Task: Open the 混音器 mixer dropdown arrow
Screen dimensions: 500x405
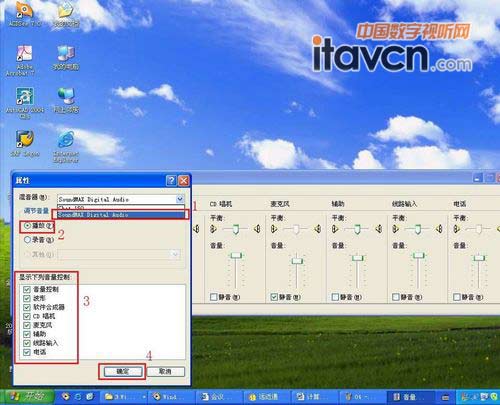Action: (180, 199)
